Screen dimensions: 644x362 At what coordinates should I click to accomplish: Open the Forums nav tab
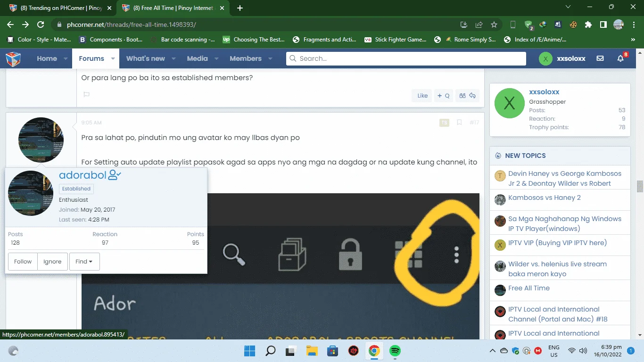(91, 58)
